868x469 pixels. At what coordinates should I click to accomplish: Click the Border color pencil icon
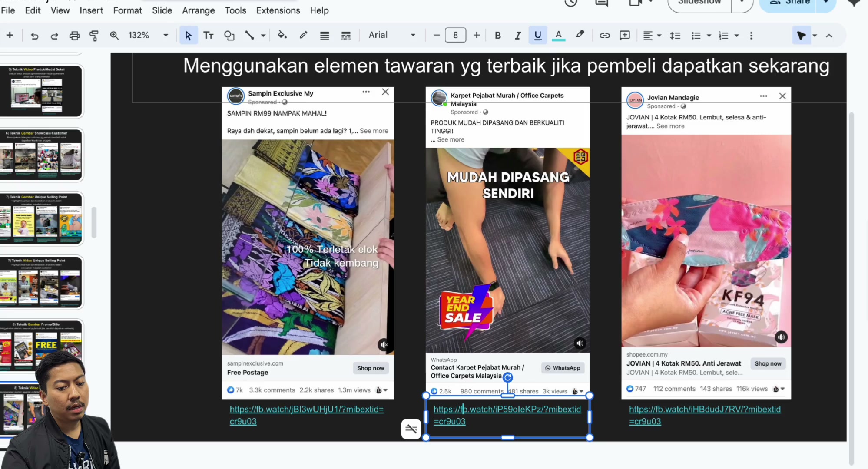click(303, 36)
